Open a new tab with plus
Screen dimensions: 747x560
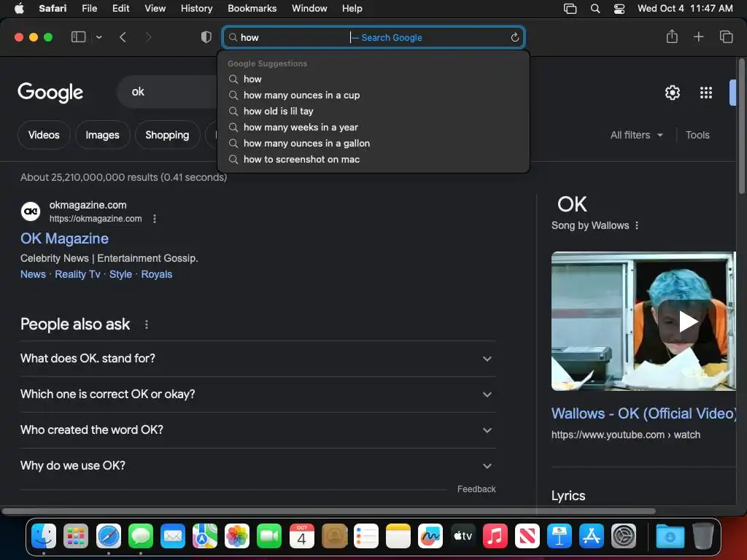pyautogui.click(x=698, y=36)
